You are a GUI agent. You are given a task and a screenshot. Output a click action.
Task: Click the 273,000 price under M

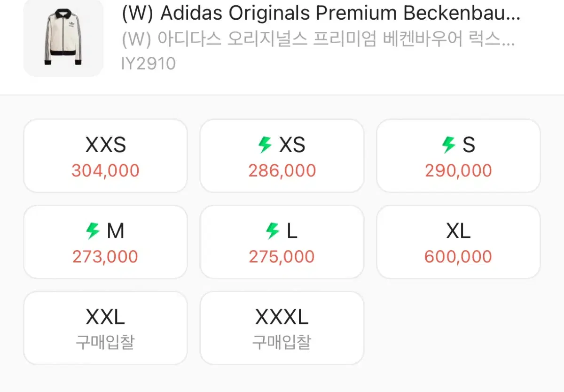[x=105, y=257]
